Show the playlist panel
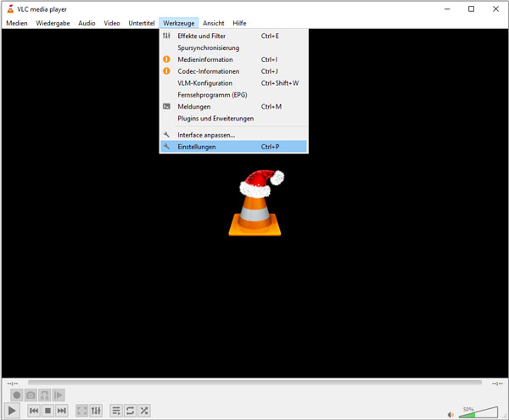Screen dimensions: 509x420 116,411
